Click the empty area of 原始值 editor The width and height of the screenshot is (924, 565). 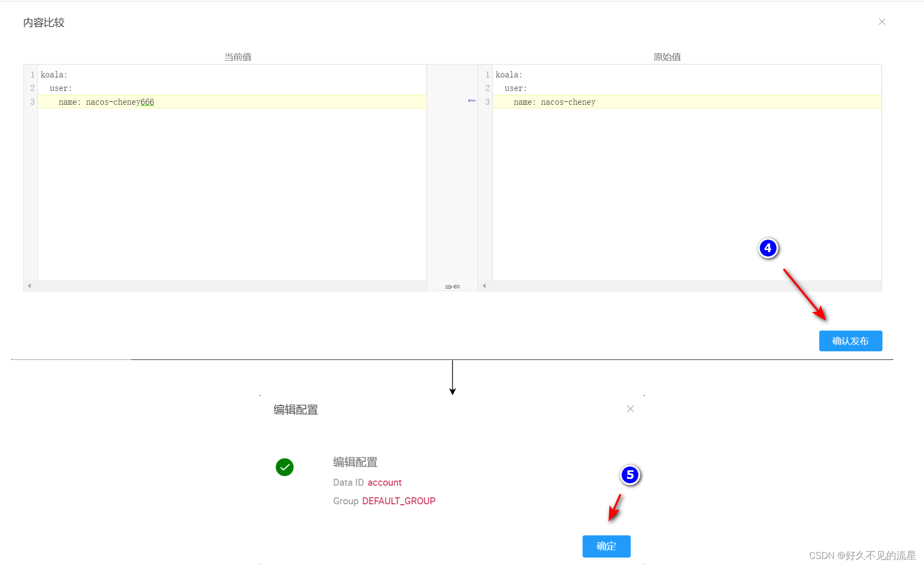coord(687,195)
